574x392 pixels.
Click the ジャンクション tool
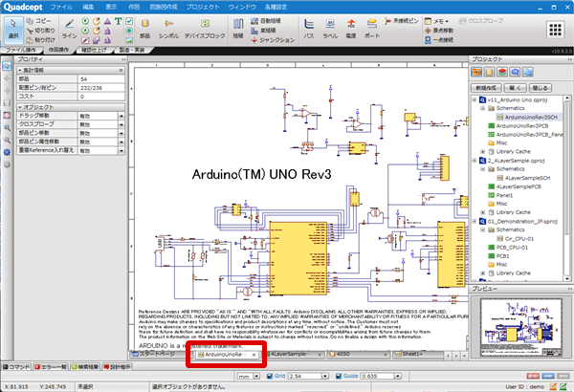pos(273,40)
